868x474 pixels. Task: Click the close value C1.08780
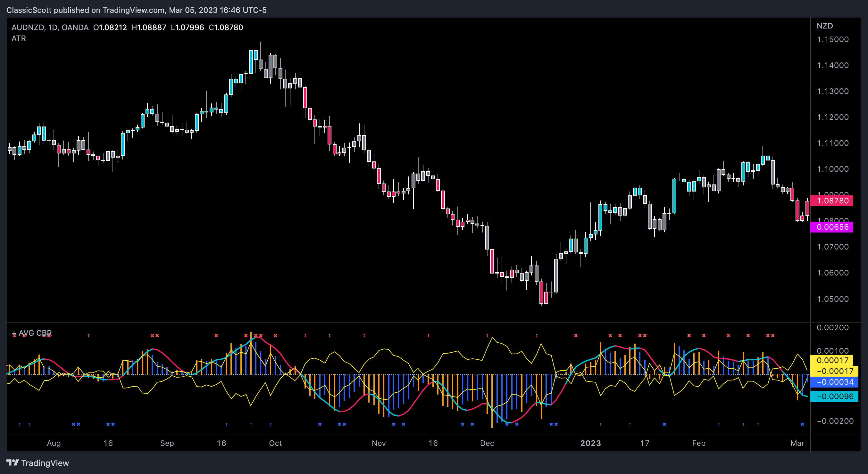coord(226,27)
